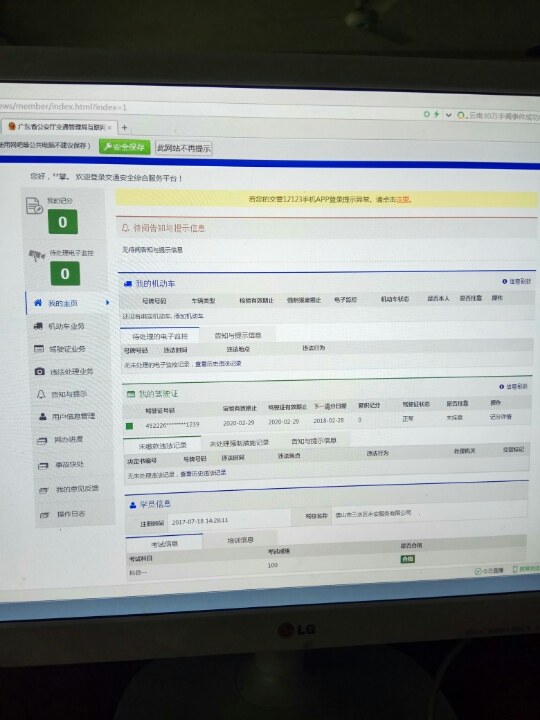Click 记分详情 link in driver license row
This screenshot has height=720, width=540.
pyautogui.click(x=501, y=416)
